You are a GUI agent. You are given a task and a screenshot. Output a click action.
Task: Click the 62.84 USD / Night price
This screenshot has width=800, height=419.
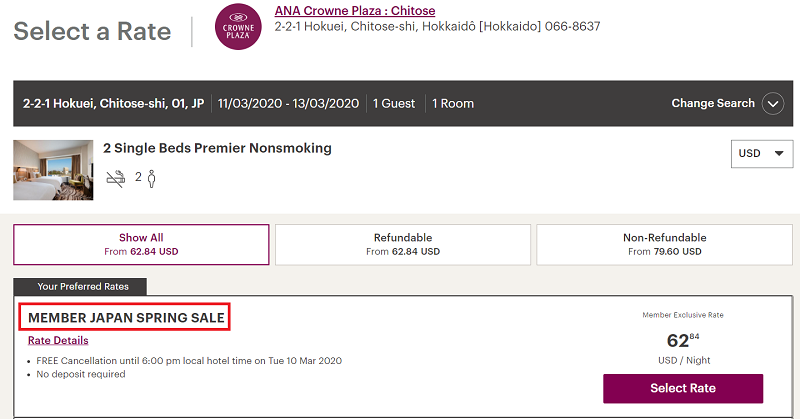coord(684,348)
